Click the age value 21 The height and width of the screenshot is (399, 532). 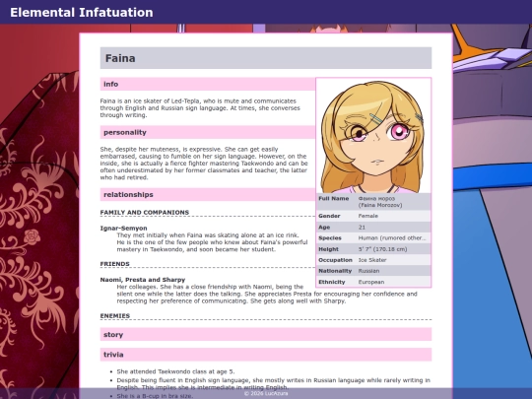362,227
